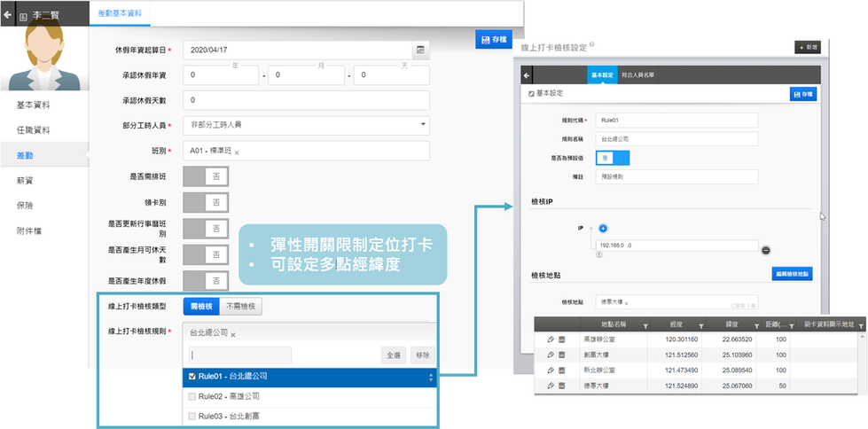This screenshot has height=429, width=868.
Task: Delete the 創富大樓 location row
Action: 560,355
